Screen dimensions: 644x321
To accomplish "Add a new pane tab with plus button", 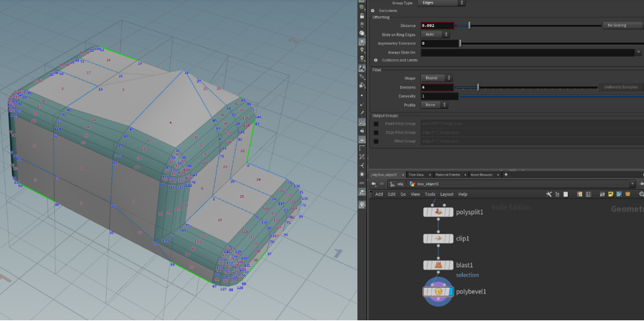I will (x=507, y=174).
